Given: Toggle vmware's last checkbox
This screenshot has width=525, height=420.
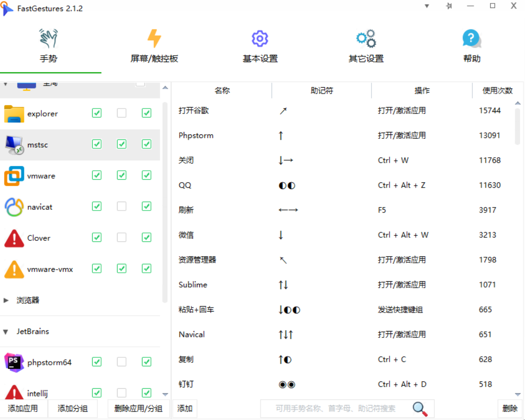Looking at the screenshot, I should click(x=146, y=175).
